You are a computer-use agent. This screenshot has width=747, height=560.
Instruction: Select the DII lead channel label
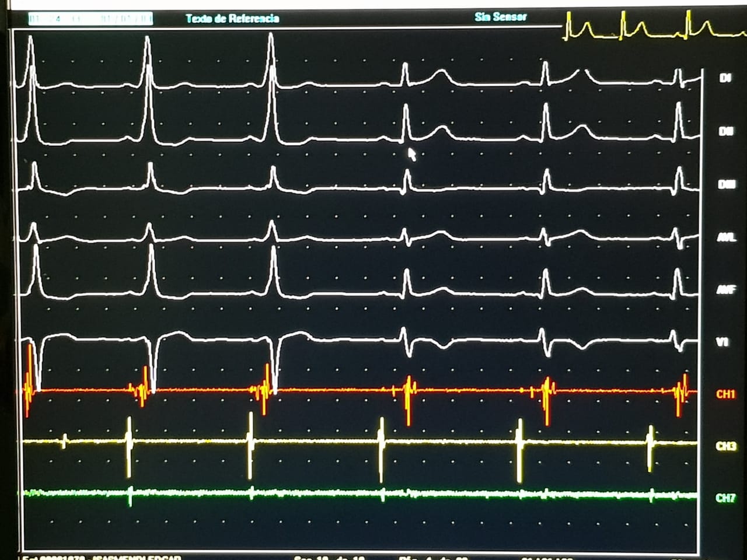coord(725,132)
